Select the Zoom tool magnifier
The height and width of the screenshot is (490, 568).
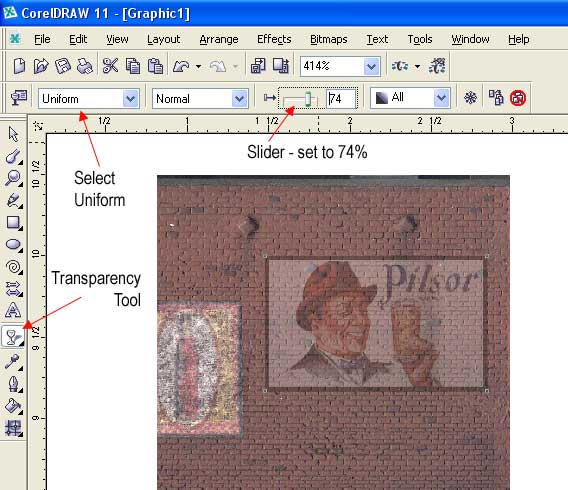(13, 178)
